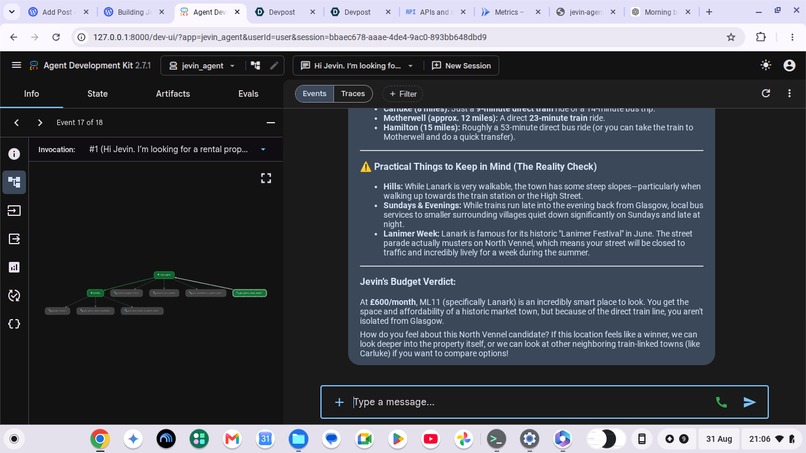Open the user account avatar
The width and height of the screenshot is (806, 453).
click(789, 65)
